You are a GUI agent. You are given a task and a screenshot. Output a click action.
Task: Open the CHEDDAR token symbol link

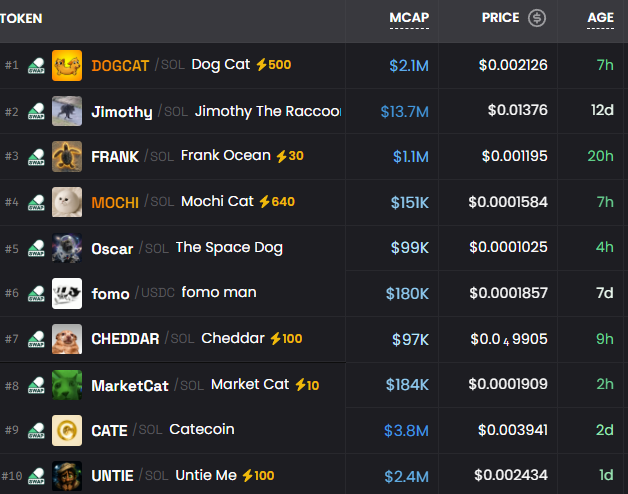click(125, 339)
